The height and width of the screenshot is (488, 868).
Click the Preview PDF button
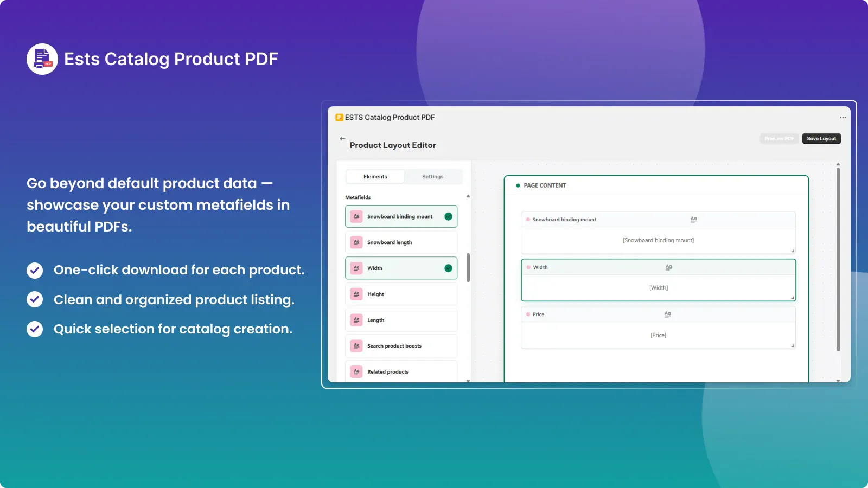[x=779, y=139]
